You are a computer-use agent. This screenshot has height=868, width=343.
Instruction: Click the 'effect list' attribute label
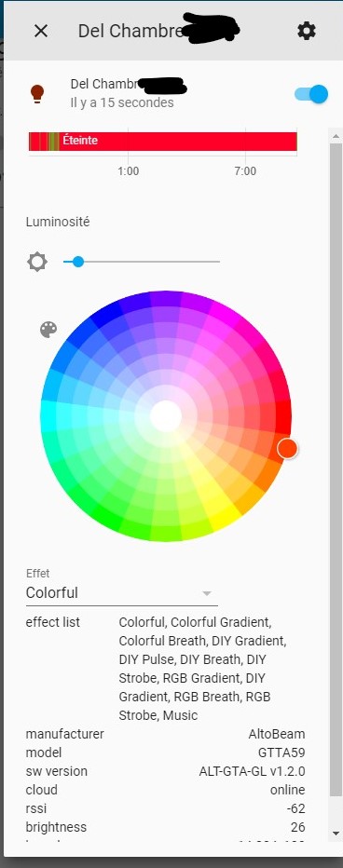(x=52, y=622)
